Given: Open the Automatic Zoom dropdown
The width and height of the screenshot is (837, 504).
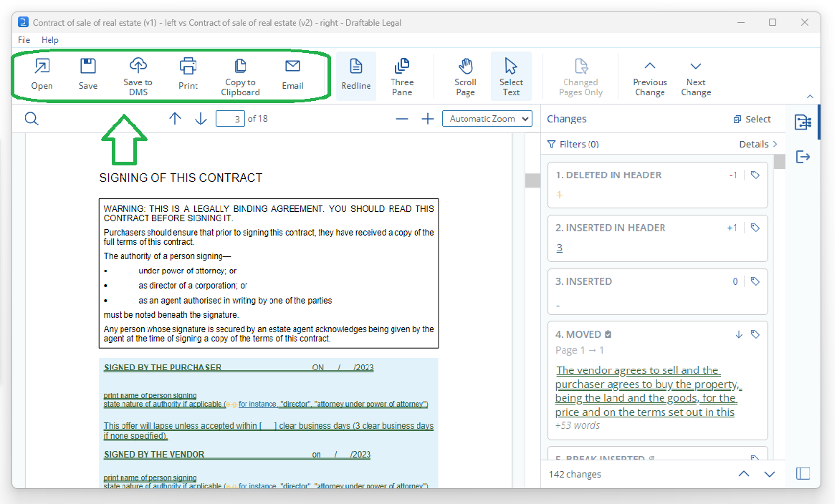Looking at the screenshot, I should pos(487,118).
